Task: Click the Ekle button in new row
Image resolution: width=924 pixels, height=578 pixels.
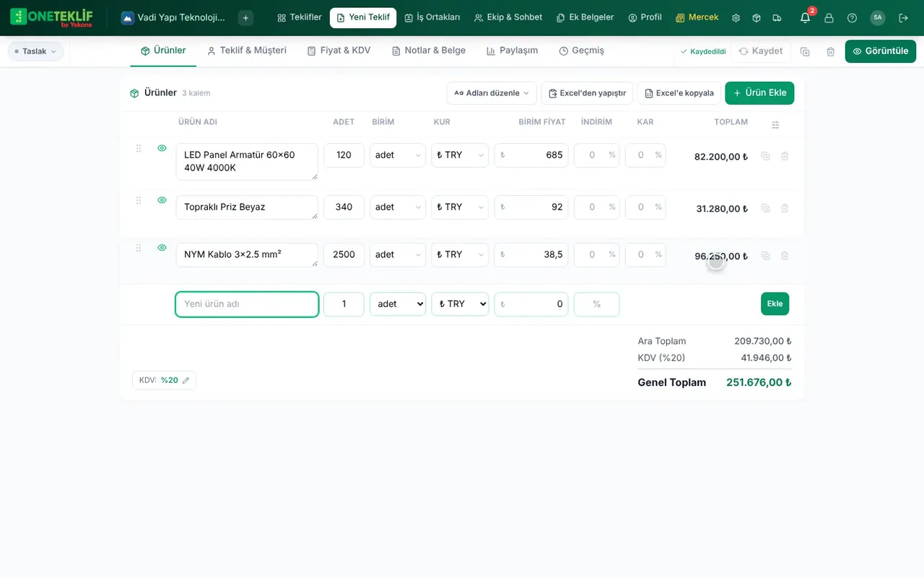Action: point(775,303)
